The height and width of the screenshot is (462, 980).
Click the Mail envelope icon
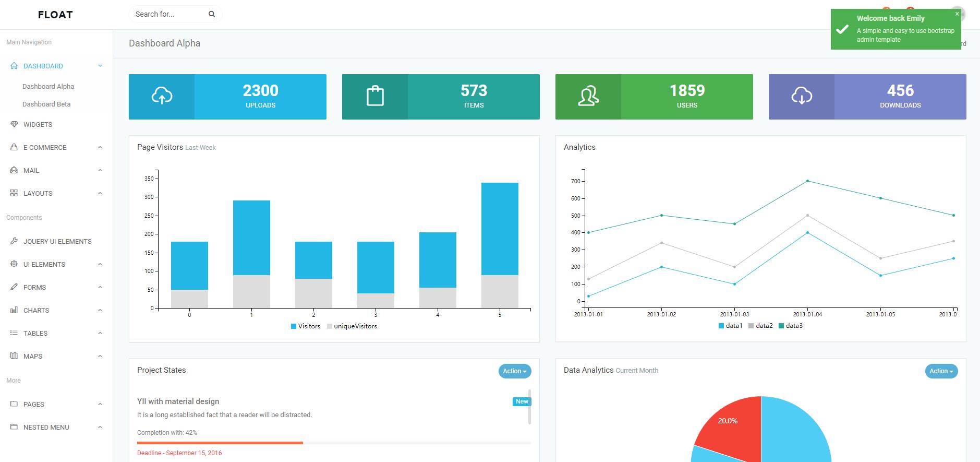coord(14,171)
